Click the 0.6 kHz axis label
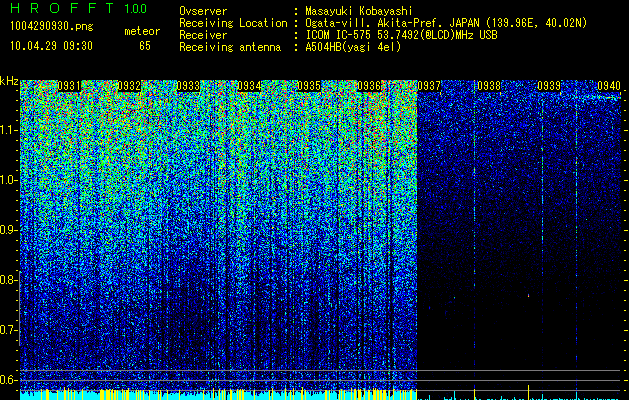629x400 pixels. [x=8, y=380]
